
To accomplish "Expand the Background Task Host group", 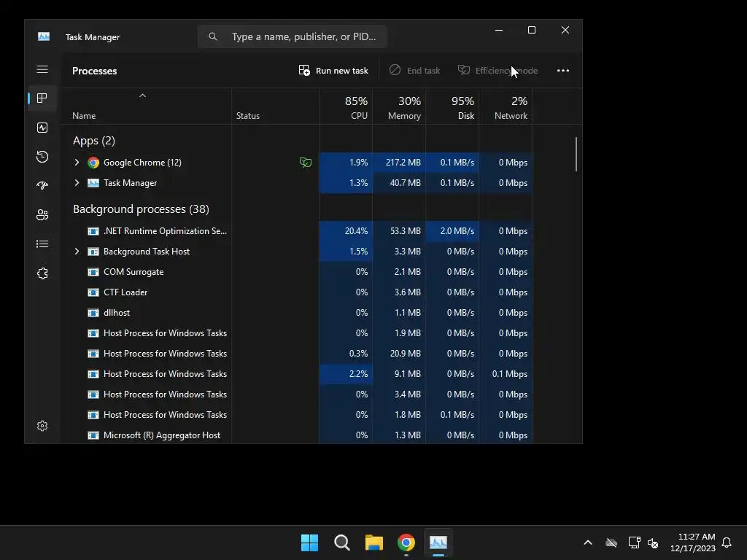I will pos(77,252).
